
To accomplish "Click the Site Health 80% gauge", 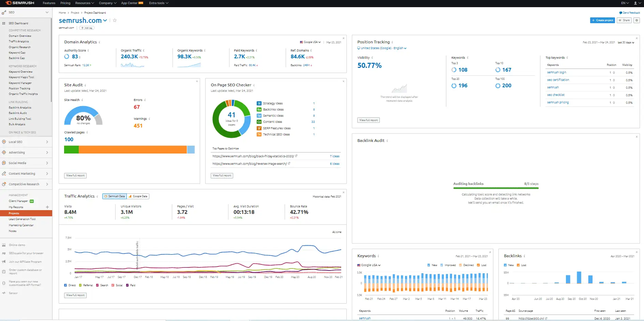I will [x=83, y=116].
